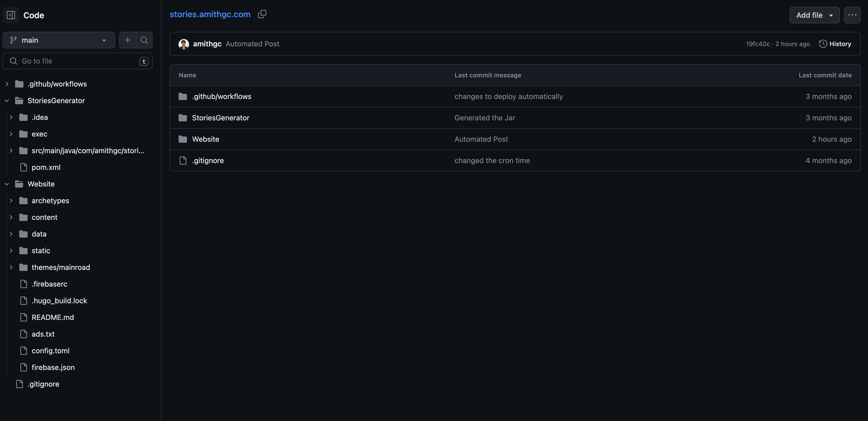
Task: Click the archetypes folder icon in tree
Action: pos(23,201)
